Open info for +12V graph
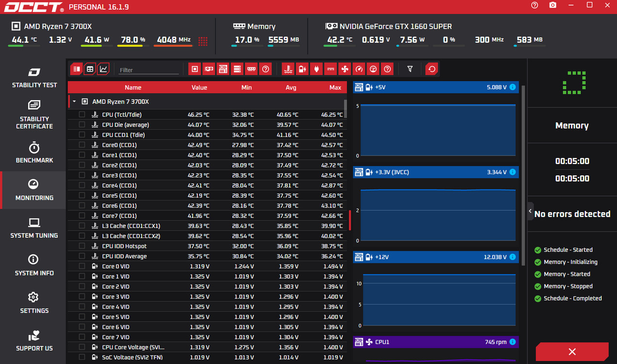The height and width of the screenshot is (364, 617). pos(512,257)
